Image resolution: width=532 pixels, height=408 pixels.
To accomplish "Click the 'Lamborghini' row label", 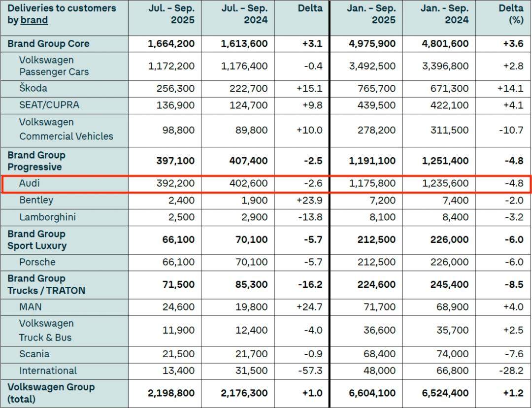I will click(47, 217).
